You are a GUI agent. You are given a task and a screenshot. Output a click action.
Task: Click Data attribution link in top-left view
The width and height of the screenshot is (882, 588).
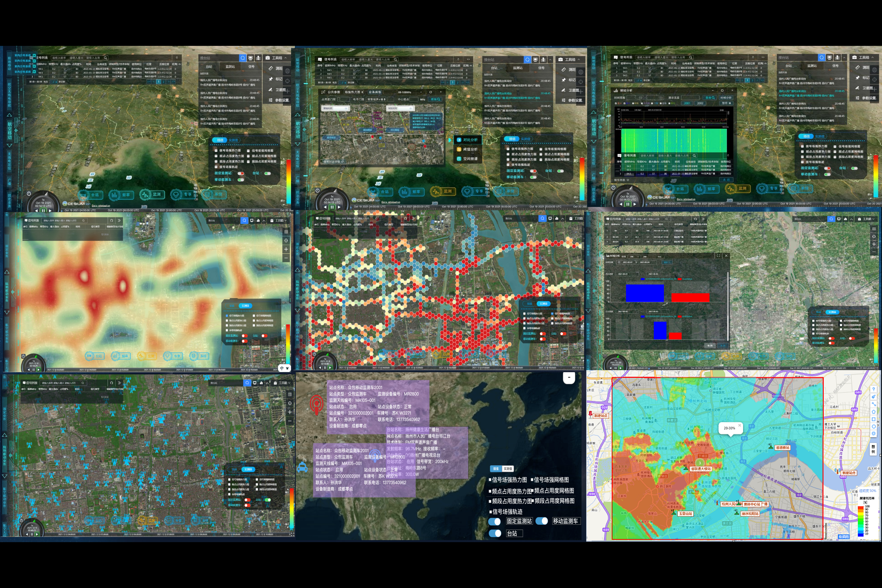101,206
